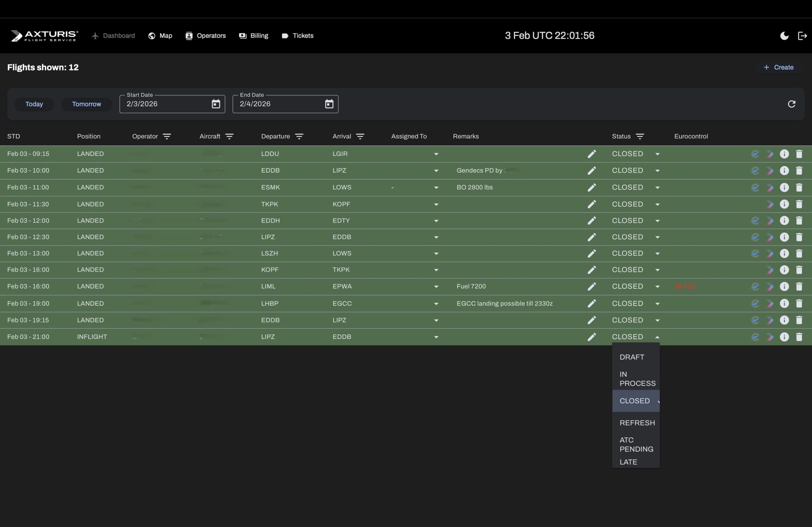This screenshot has width=812, height=527.
Task: Choose DRAFT from status list
Action: tap(632, 357)
